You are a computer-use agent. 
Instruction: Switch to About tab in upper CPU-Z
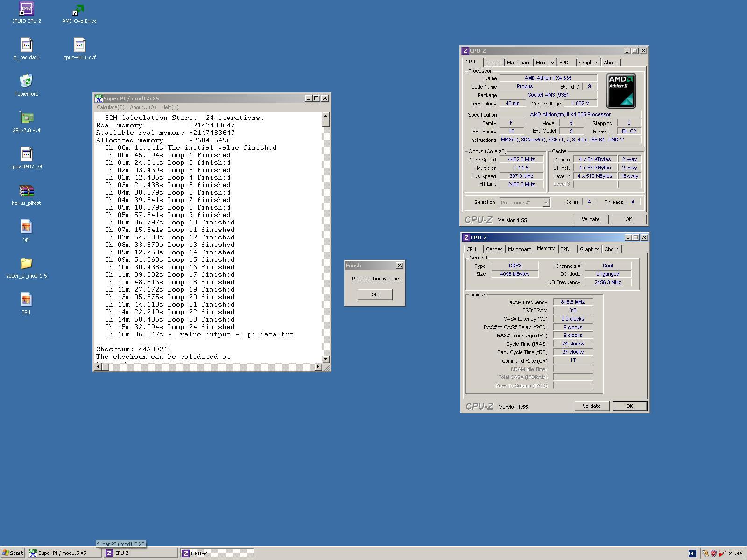coord(610,63)
